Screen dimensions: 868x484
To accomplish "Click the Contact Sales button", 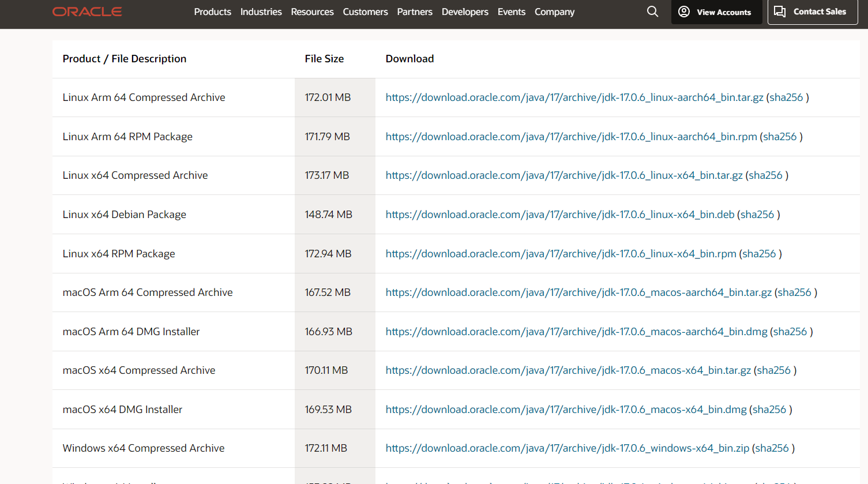I will 813,12.
